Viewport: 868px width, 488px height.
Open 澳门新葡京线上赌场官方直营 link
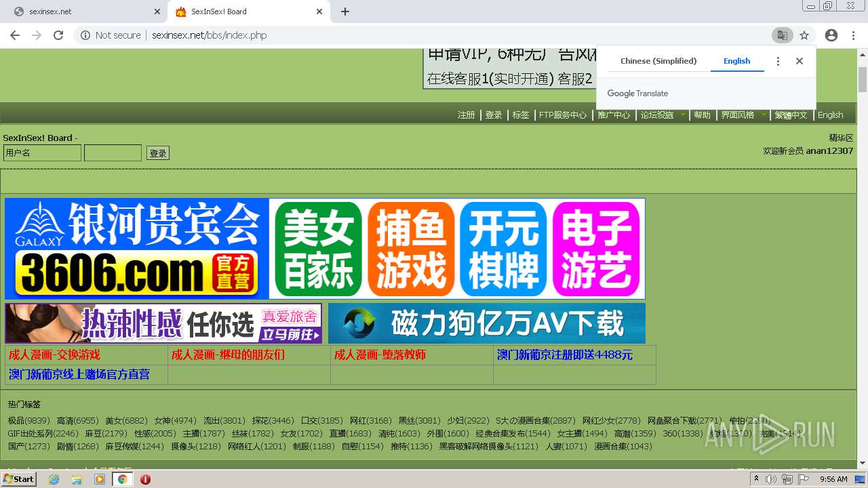point(79,374)
